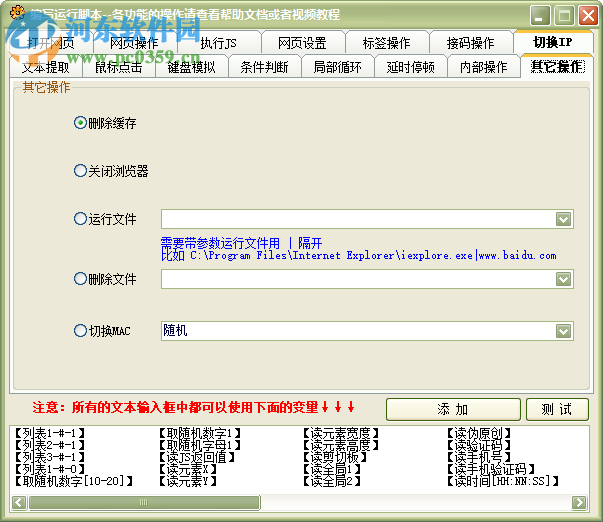Click the variable 【读手机号】
This screenshot has width=603, height=522.
tap(479, 457)
